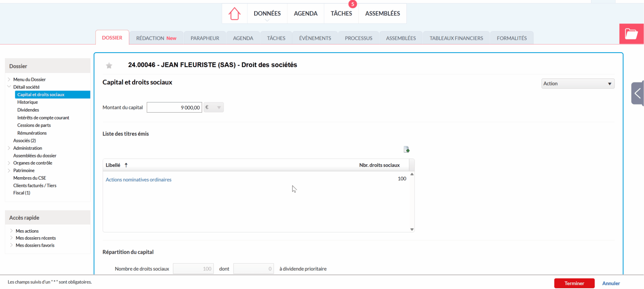Open the euro currency dropdown
The image size is (644, 289).
click(x=214, y=107)
